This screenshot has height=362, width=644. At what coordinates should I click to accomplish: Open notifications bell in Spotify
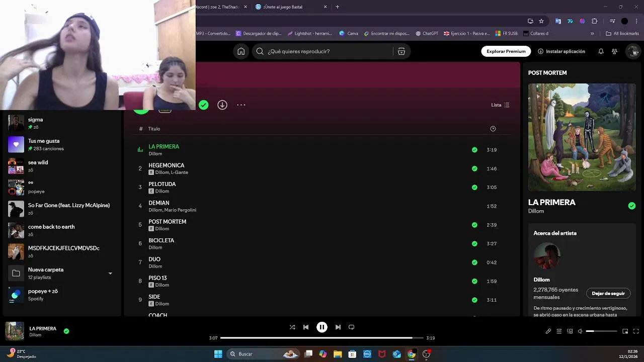(x=601, y=51)
